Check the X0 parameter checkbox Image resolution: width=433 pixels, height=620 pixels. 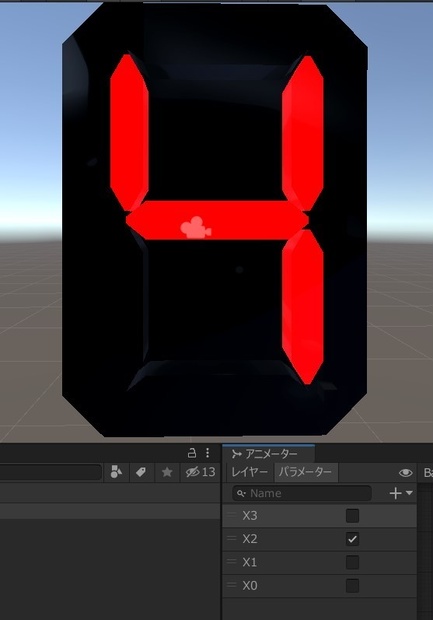(x=352, y=585)
